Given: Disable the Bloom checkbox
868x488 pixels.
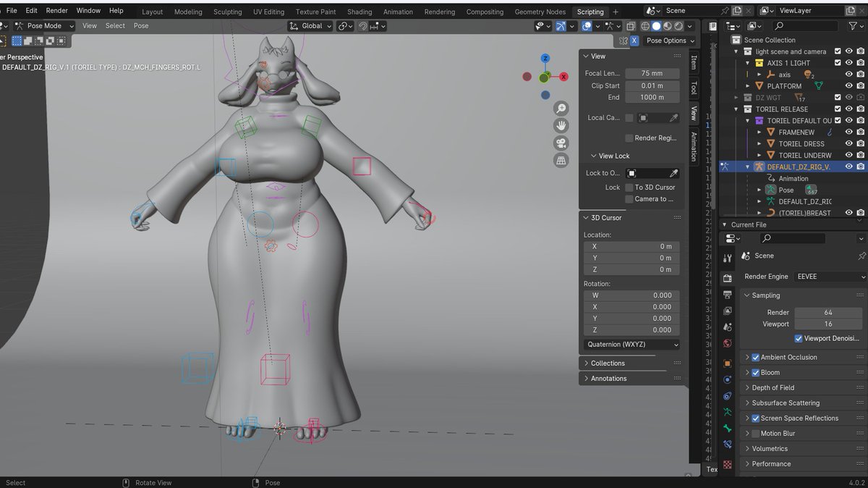Looking at the screenshot, I should [755, 372].
